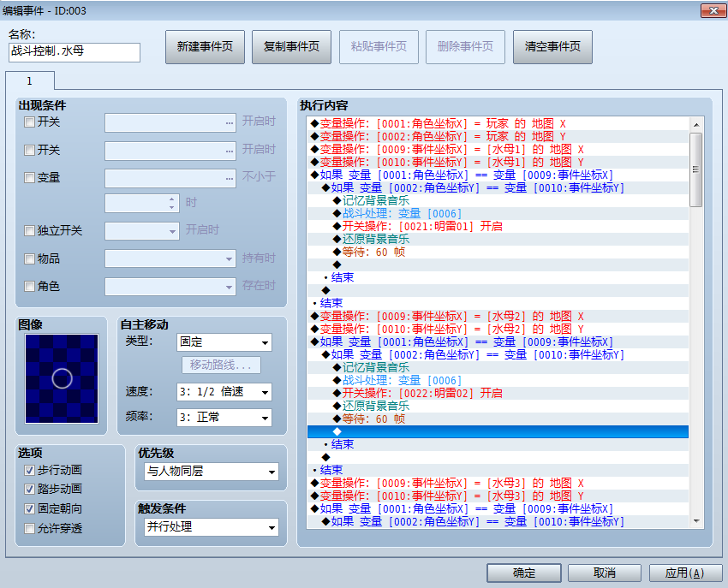Image resolution: width=728 pixels, height=588 pixels.
Task: Enable the 变量 condition checkbox
Action: click(29, 178)
